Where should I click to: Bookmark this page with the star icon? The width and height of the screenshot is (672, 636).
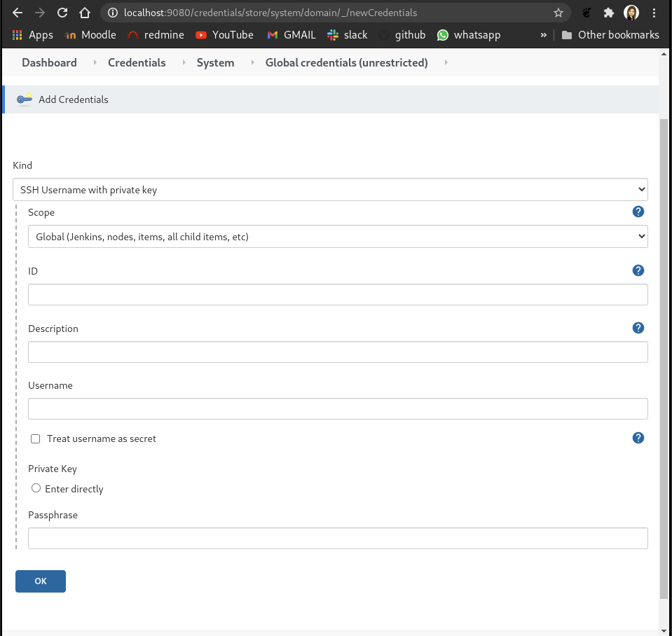coord(558,13)
